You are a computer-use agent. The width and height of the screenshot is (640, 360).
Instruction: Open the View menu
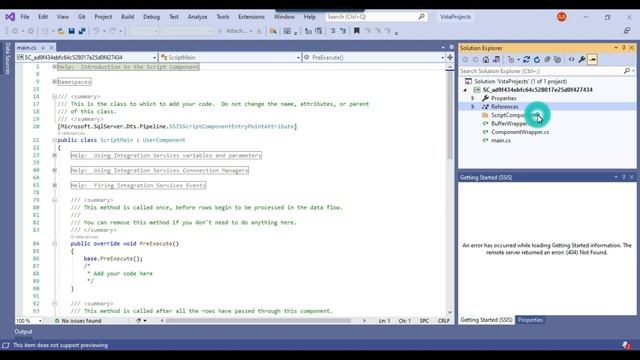(x=62, y=17)
